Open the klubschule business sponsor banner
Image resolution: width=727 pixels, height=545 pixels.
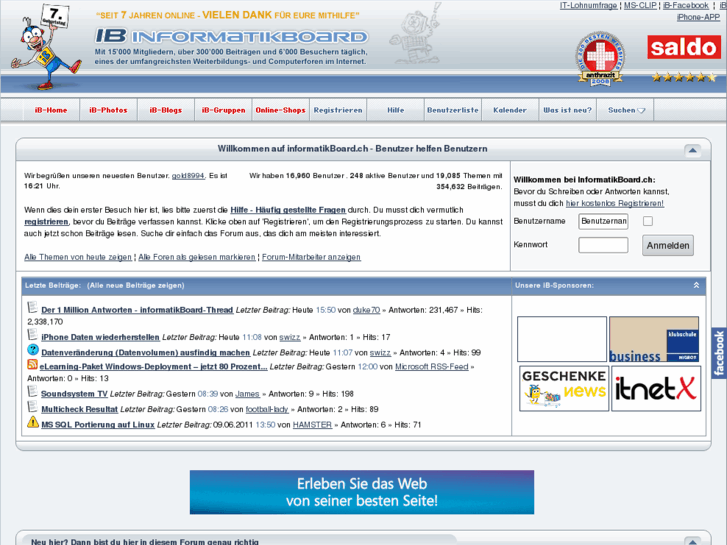654,339
